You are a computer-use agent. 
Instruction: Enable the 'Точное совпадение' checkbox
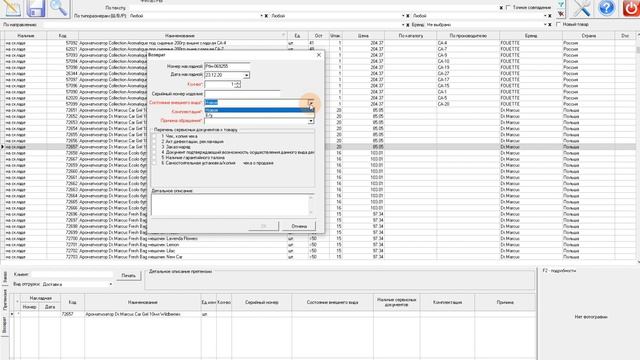[x=508, y=7]
